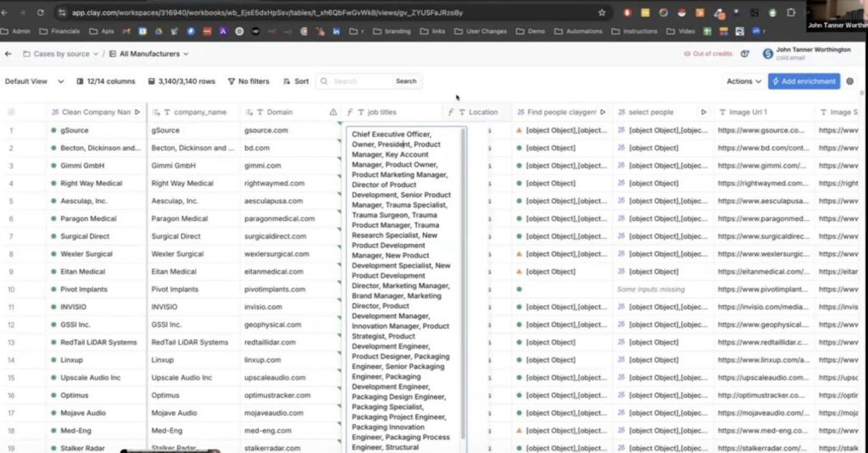Screen dimensions: 868x453
Task: Click the warning status icon in gSource Find people cell
Action: click(519, 130)
